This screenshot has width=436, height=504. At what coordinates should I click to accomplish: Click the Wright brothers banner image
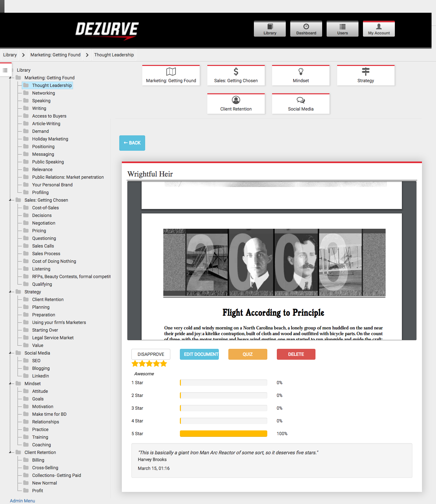274,263
